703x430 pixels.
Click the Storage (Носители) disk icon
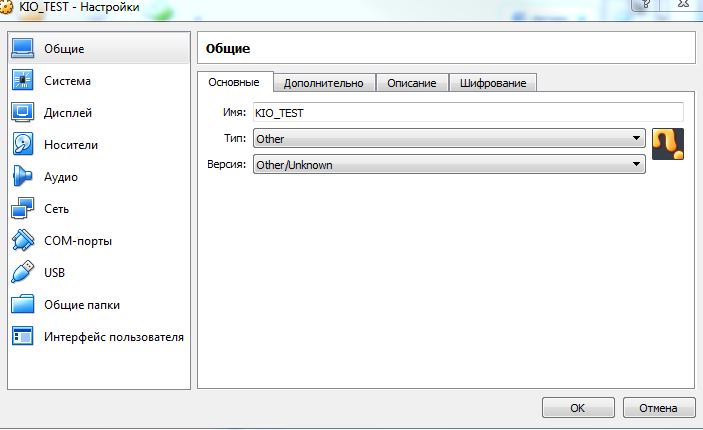[x=23, y=144]
